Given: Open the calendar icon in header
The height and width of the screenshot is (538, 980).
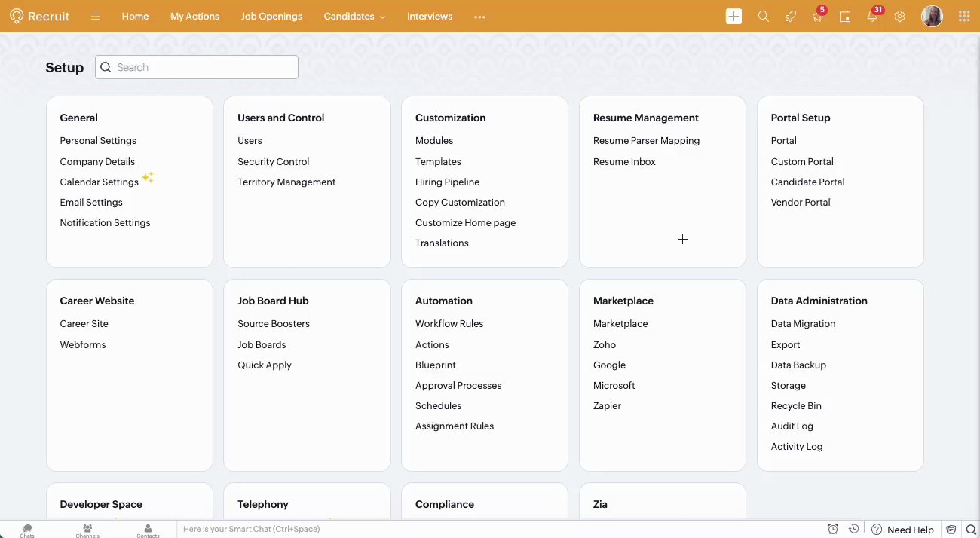Looking at the screenshot, I should 845,17.
